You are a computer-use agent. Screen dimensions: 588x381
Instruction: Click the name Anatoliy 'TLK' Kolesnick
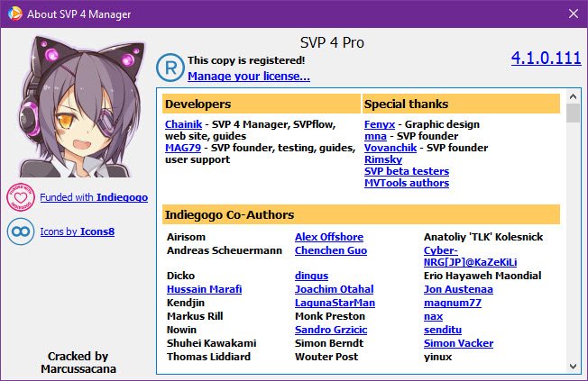tap(483, 237)
